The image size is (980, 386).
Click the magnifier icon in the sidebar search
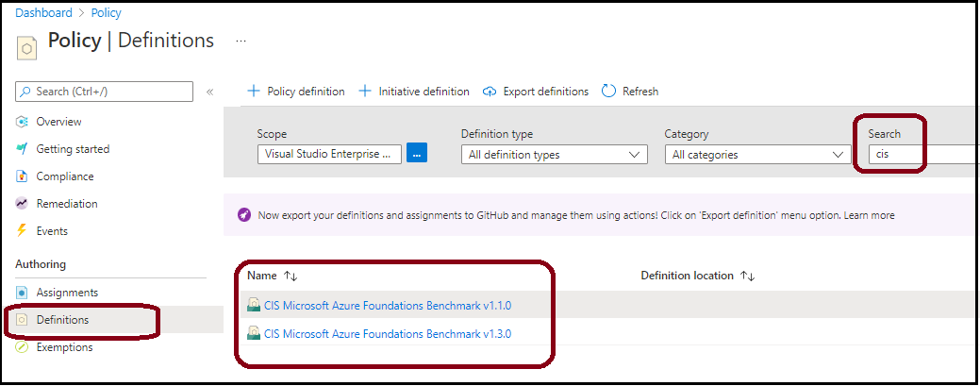click(x=25, y=92)
